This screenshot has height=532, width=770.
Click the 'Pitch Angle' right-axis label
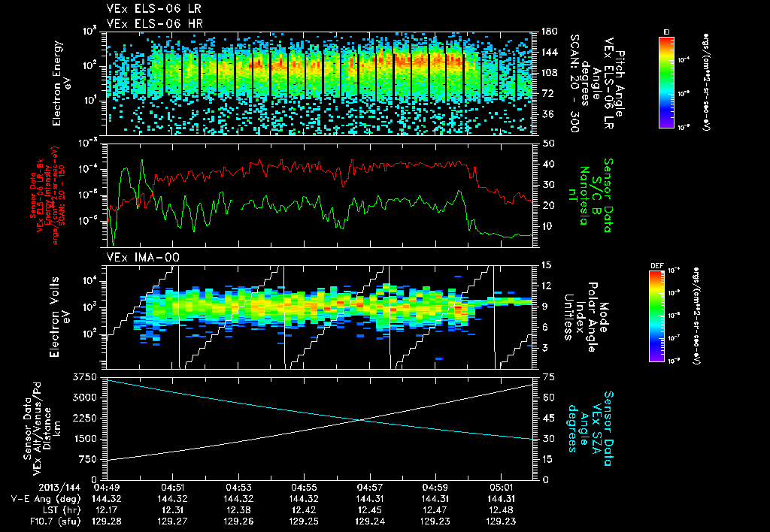(x=620, y=83)
